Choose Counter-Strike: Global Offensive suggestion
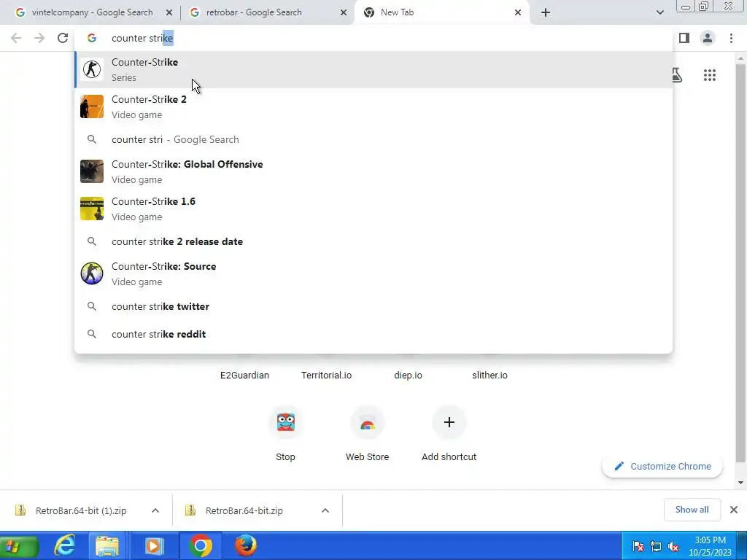 point(373,171)
